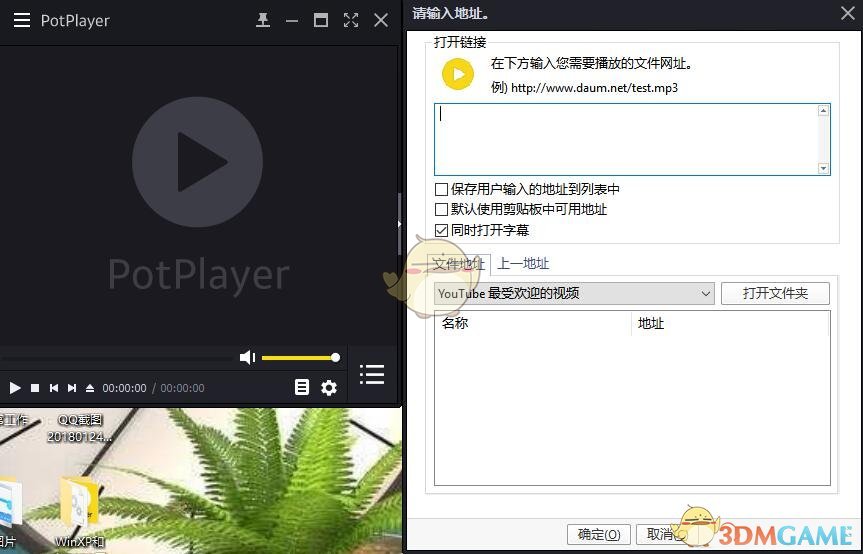Maximize the PotPlayer window
The width and height of the screenshot is (863, 554).
pyautogui.click(x=321, y=20)
